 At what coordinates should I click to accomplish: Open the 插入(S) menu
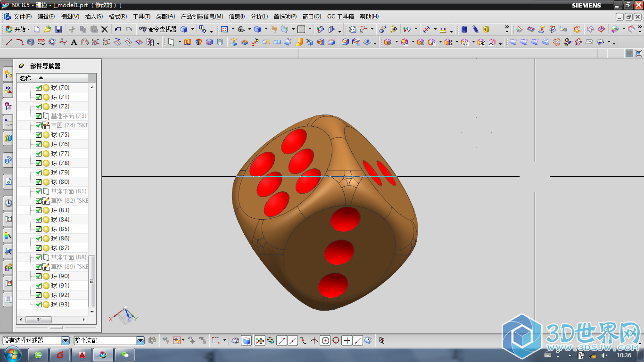point(94,16)
